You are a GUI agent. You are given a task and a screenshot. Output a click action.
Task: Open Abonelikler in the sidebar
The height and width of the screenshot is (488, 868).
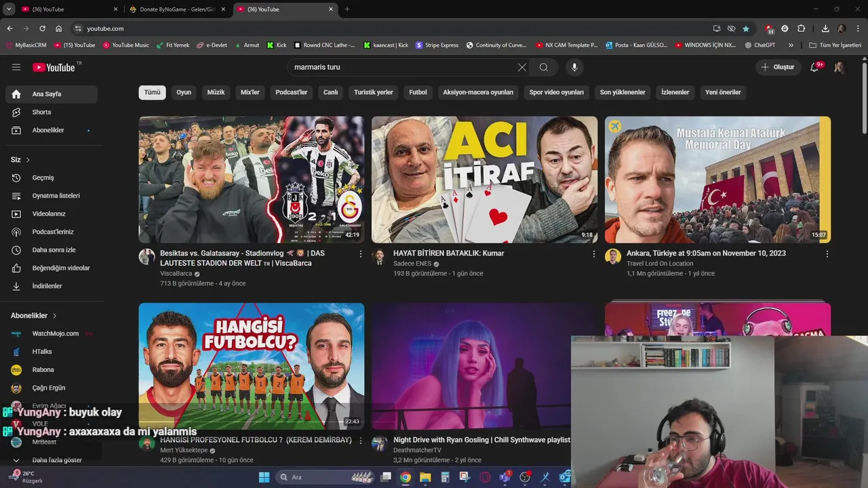pos(52,130)
